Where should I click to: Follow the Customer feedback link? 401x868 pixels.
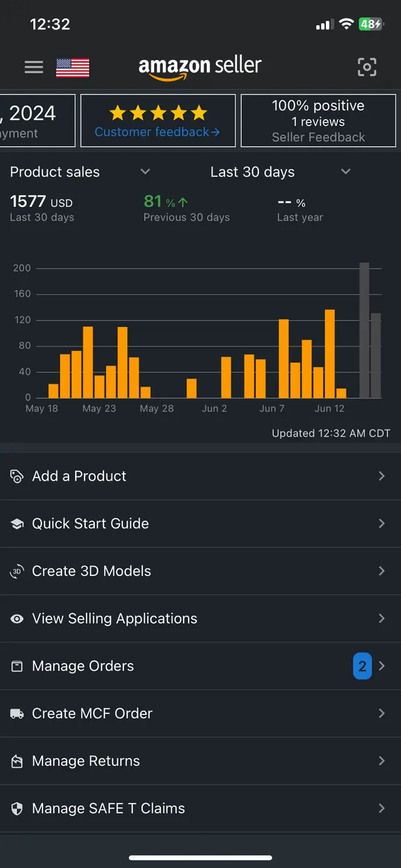[x=157, y=132]
